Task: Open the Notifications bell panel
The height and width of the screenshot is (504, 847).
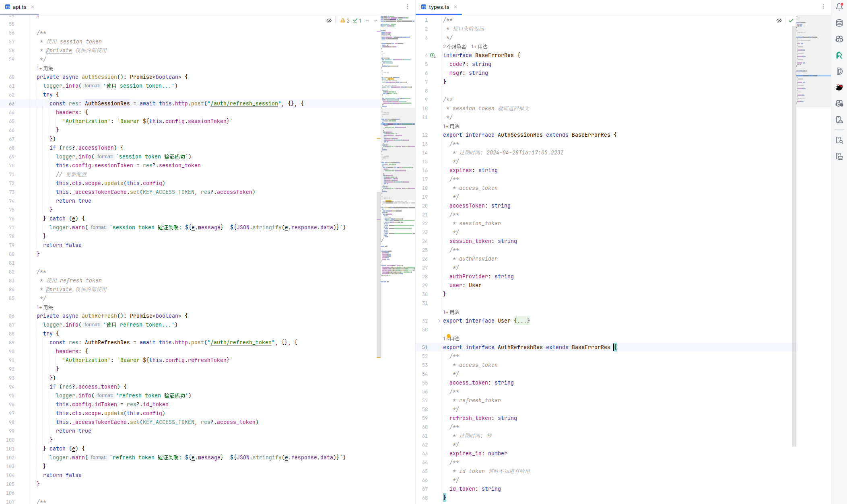Action: coord(839,7)
